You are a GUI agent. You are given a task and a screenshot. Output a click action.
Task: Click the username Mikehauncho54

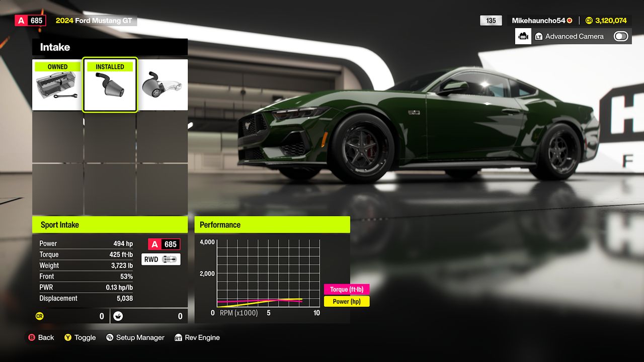pos(538,21)
